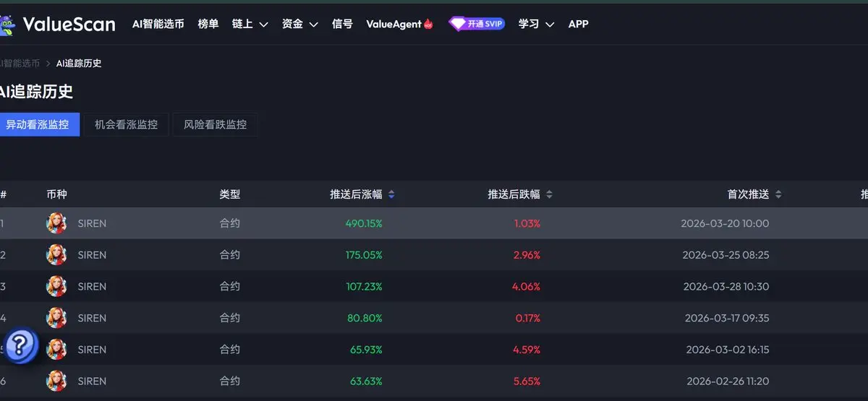Click the 63.63% gain value
The height and width of the screenshot is (401, 868).
click(x=366, y=381)
